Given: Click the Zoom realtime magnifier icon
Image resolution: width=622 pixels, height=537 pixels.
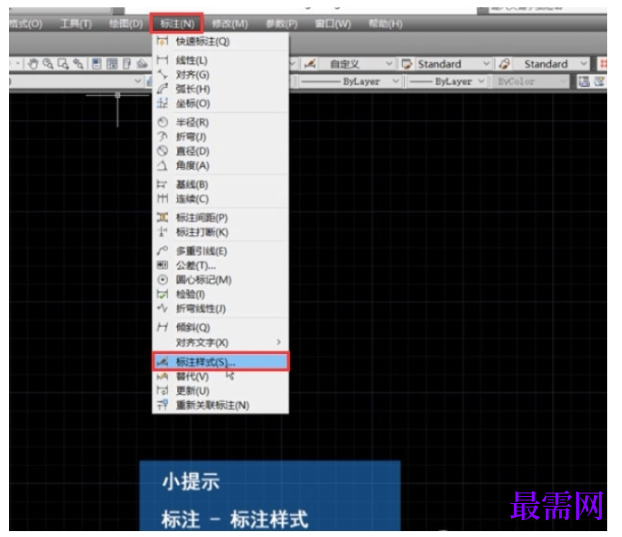Looking at the screenshot, I should coord(48,64).
